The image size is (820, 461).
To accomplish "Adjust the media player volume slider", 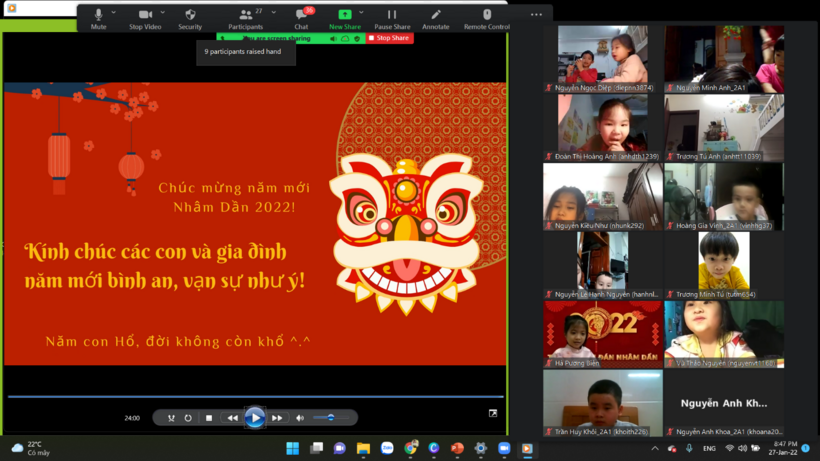I will pos(331,418).
